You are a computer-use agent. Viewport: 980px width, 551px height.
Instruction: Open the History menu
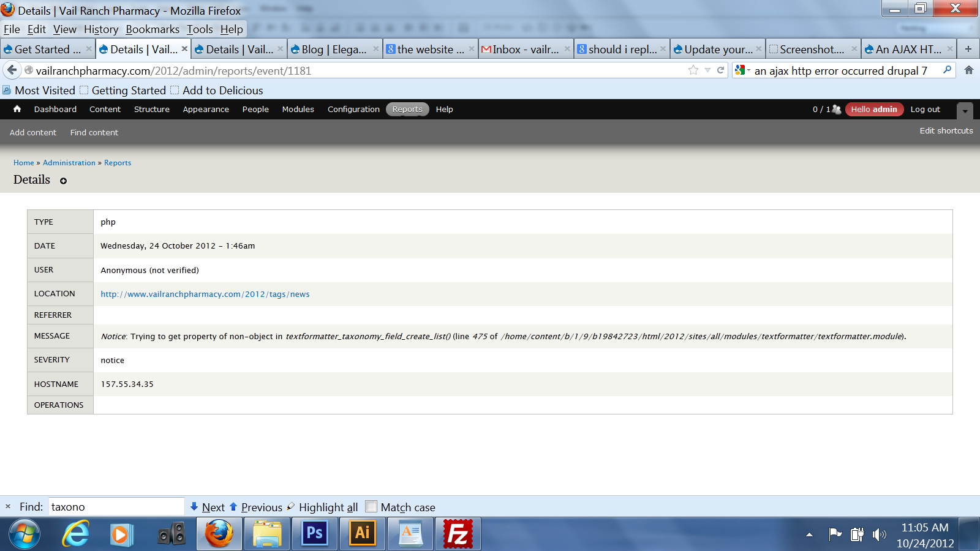[x=101, y=29]
